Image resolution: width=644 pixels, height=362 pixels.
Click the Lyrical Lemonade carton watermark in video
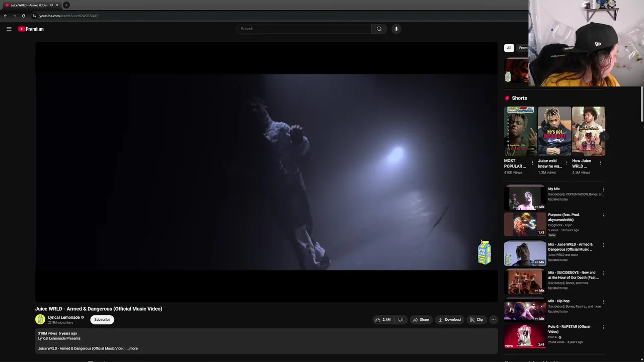click(x=484, y=252)
